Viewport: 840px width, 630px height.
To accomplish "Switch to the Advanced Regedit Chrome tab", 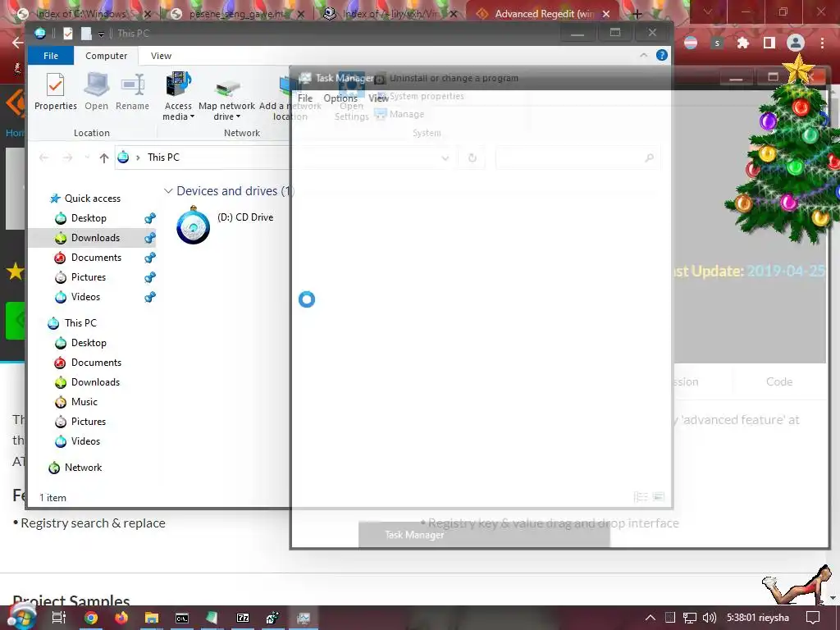I will (x=543, y=13).
